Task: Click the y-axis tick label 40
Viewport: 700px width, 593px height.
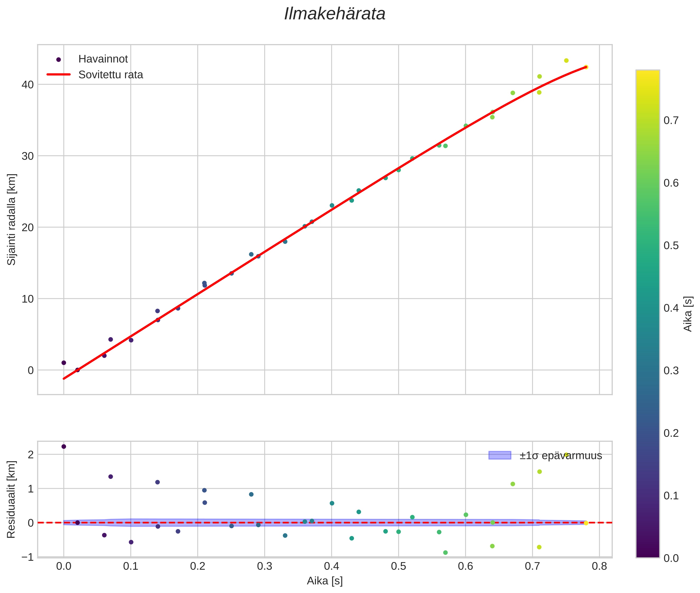Action: 27,84
